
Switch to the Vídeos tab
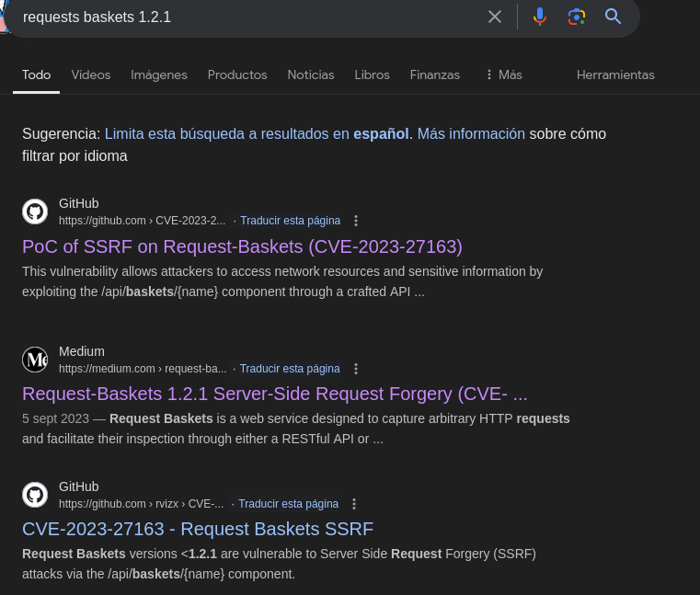coord(91,75)
